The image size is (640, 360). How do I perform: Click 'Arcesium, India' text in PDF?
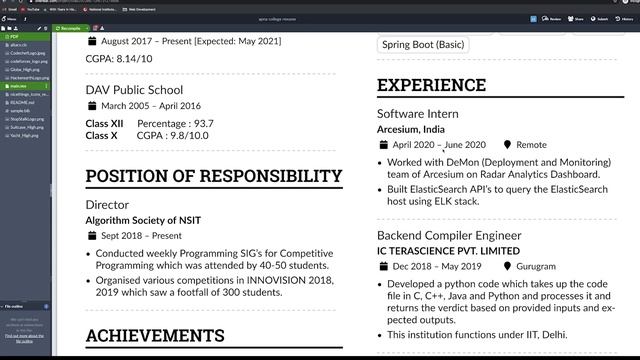(411, 129)
